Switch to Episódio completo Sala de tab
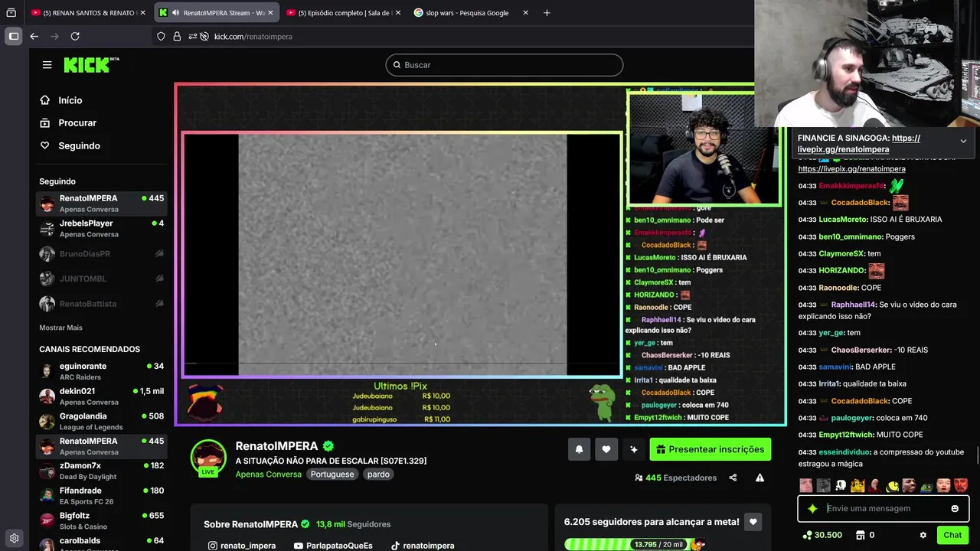The image size is (980, 551). (343, 12)
